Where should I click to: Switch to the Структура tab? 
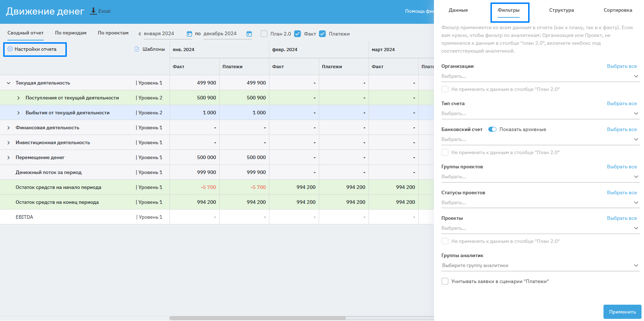coord(561,10)
